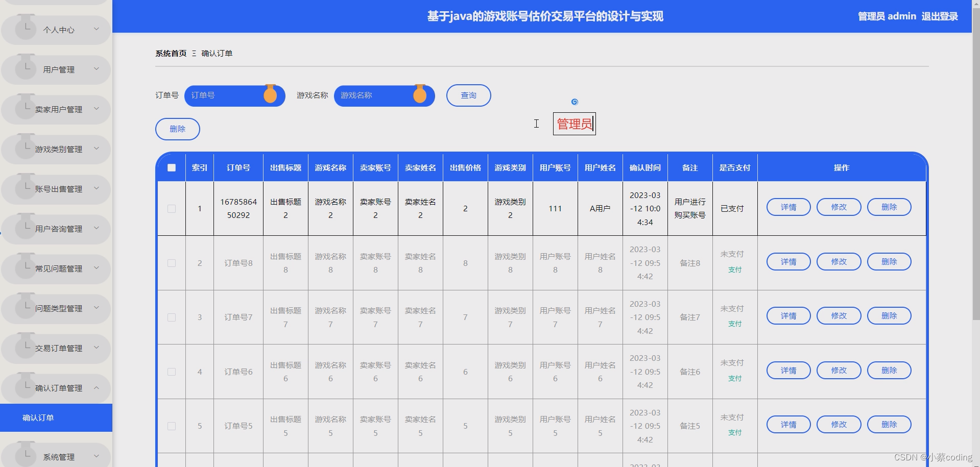980x467 pixels.
Task: Click the 确认时间 column header
Action: (x=645, y=167)
